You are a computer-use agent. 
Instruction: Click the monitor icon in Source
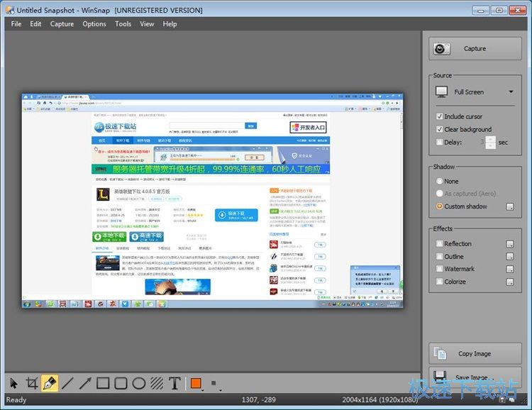442,92
